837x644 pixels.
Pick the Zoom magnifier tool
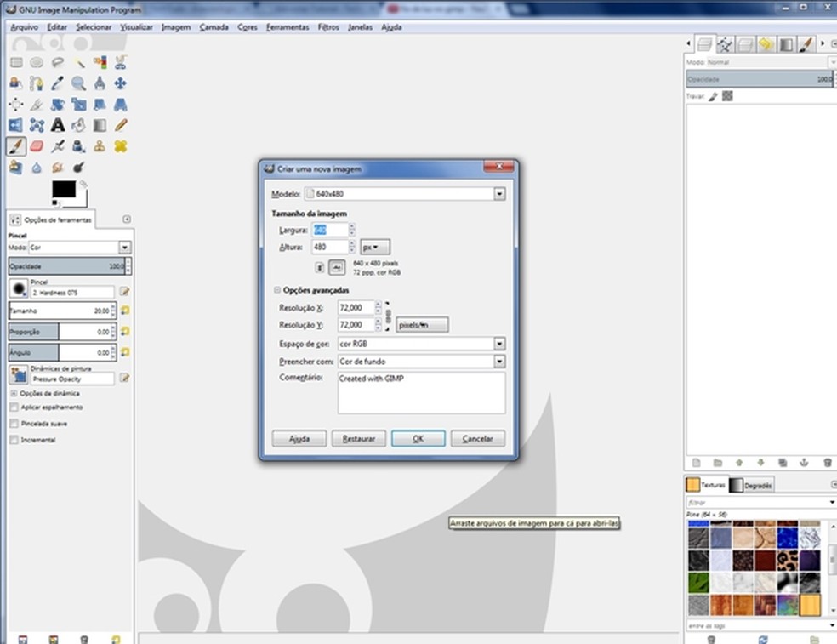click(78, 83)
